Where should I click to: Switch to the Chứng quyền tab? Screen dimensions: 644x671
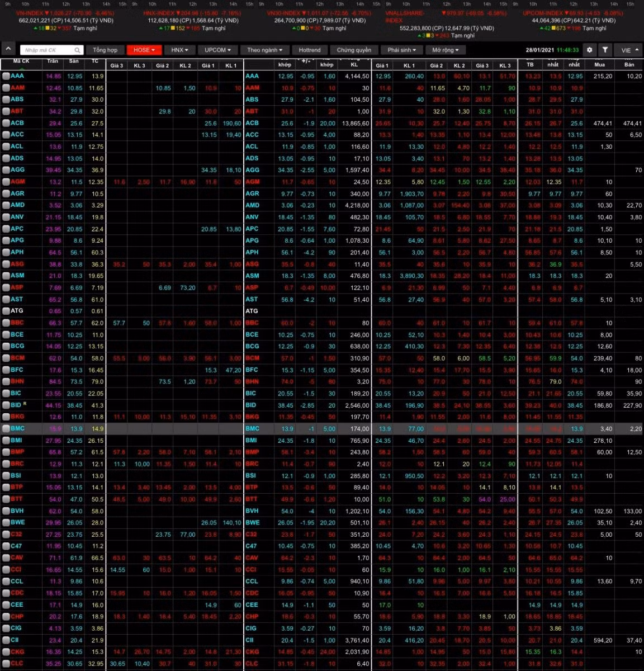pyautogui.click(x=354, y=50)
